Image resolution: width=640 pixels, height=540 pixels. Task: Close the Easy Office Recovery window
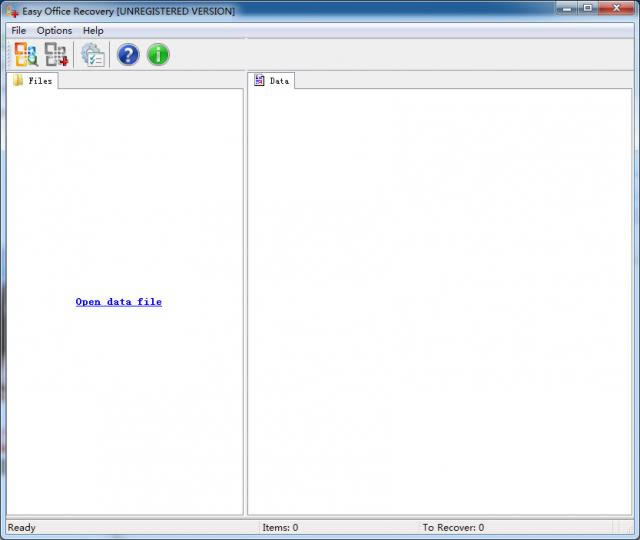(616, 8)
